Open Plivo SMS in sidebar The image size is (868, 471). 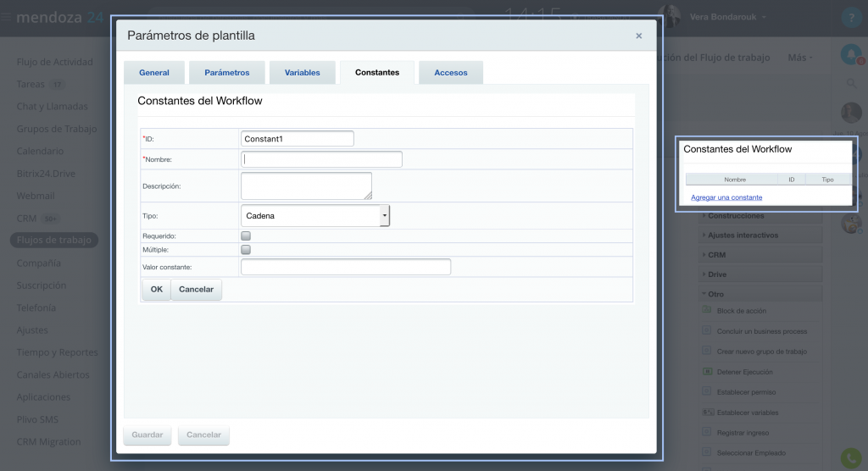tap(37, 419)
